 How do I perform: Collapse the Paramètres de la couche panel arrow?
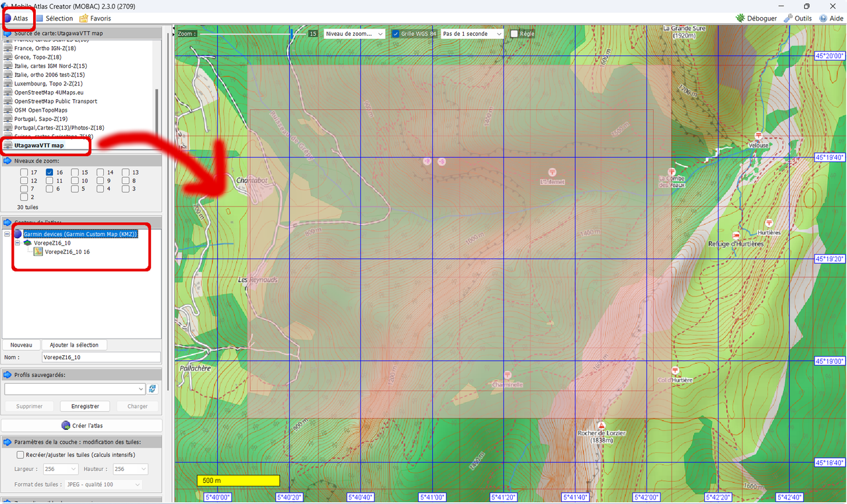point(7,442)
